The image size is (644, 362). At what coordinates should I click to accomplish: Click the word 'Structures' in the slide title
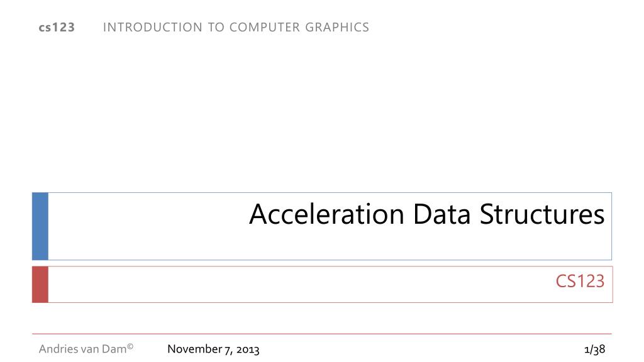tap(542, 214)
